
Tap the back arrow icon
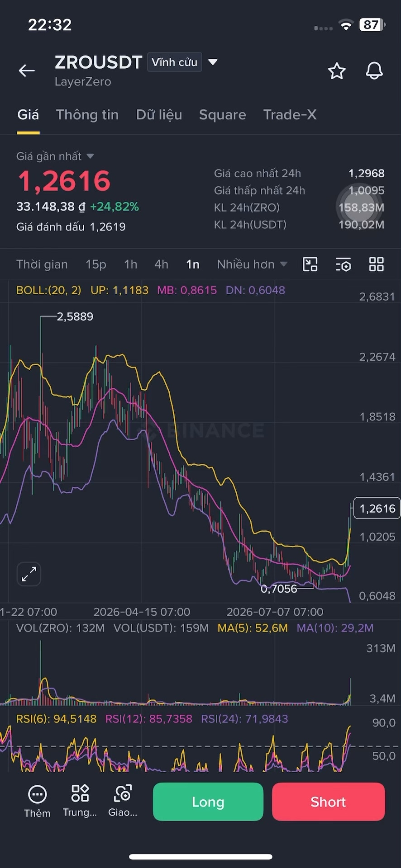tap(27, 71)
